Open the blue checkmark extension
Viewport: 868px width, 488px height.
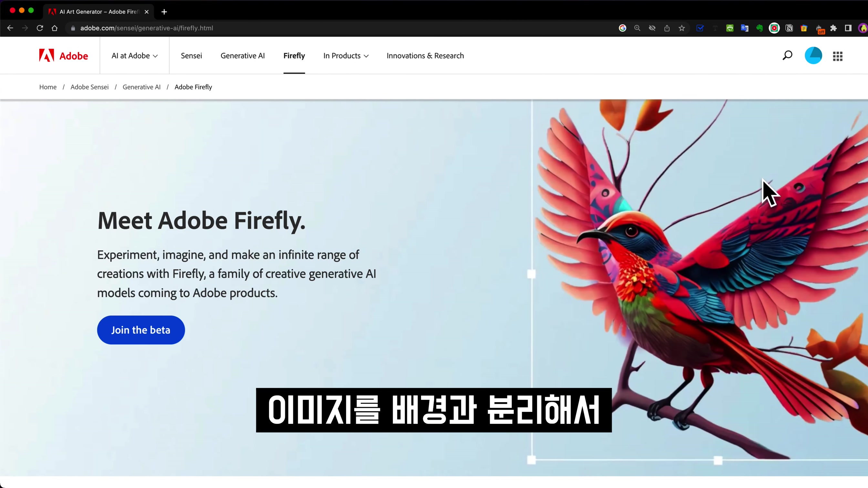[x=700, y=28]
